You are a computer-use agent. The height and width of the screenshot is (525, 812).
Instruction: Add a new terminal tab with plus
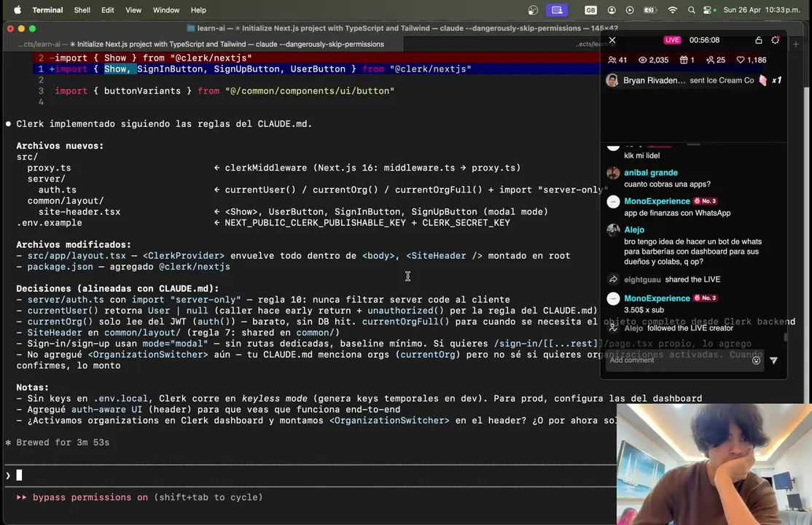click(796, 44)
